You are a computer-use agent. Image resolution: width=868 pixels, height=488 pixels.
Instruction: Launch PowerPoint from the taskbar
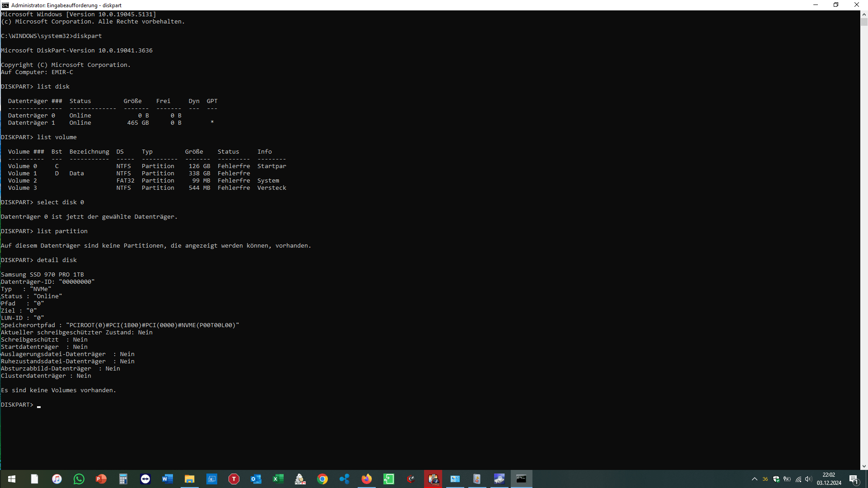pos(101,479)
